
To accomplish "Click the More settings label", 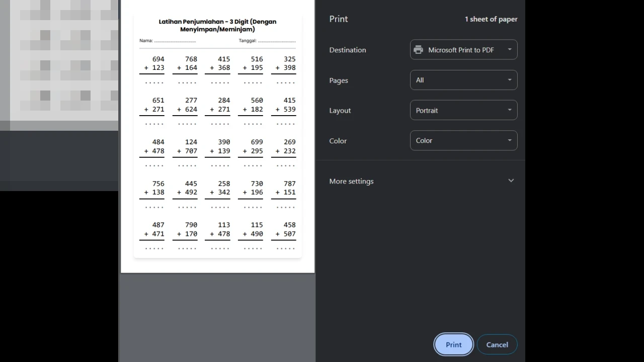I will point(351,181).
